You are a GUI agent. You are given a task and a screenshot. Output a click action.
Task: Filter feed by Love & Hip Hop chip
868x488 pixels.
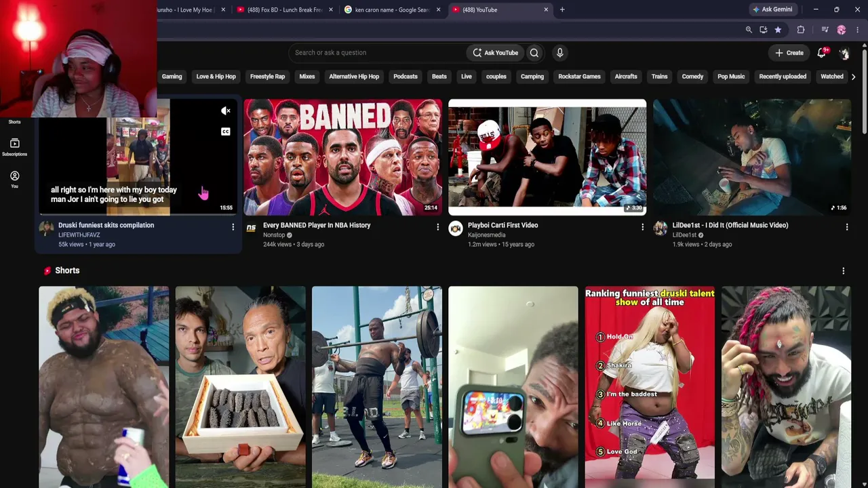pyautogui.click(x=216, y=77)
